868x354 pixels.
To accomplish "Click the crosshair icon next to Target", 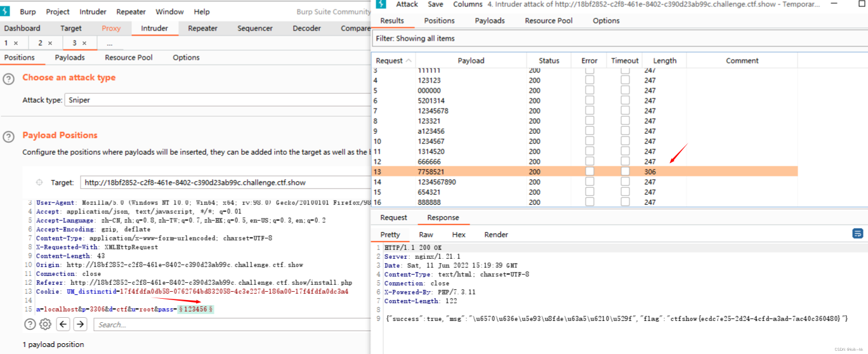I will 39,182.
